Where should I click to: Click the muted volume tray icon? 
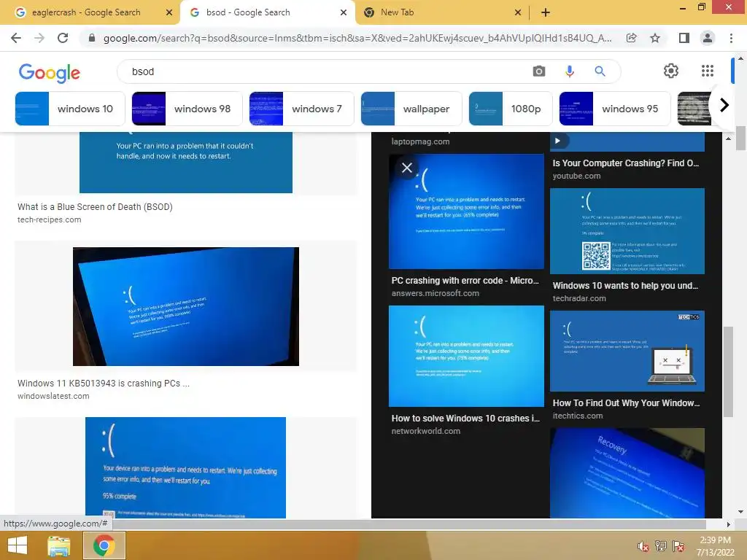pyautogui.click(x=643, y=546)
